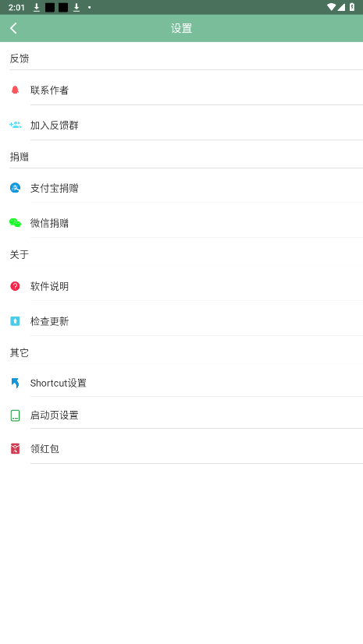Click the add-group people icon
This screenshot has height=644, width=363.
click(x=15, y=125)
